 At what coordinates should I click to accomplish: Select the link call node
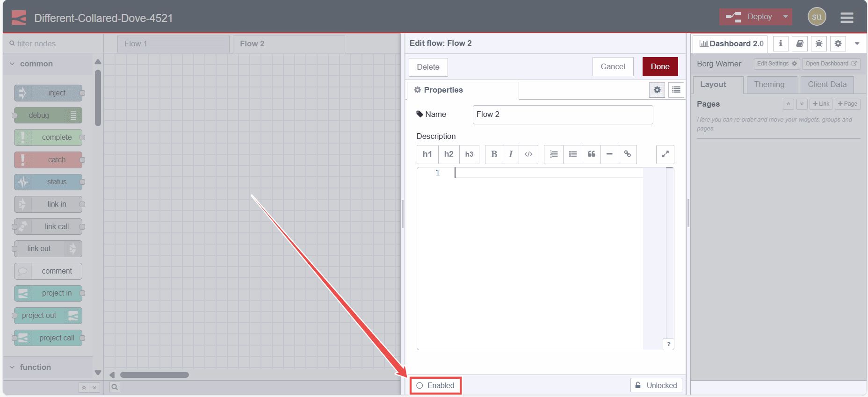(48, 227)
